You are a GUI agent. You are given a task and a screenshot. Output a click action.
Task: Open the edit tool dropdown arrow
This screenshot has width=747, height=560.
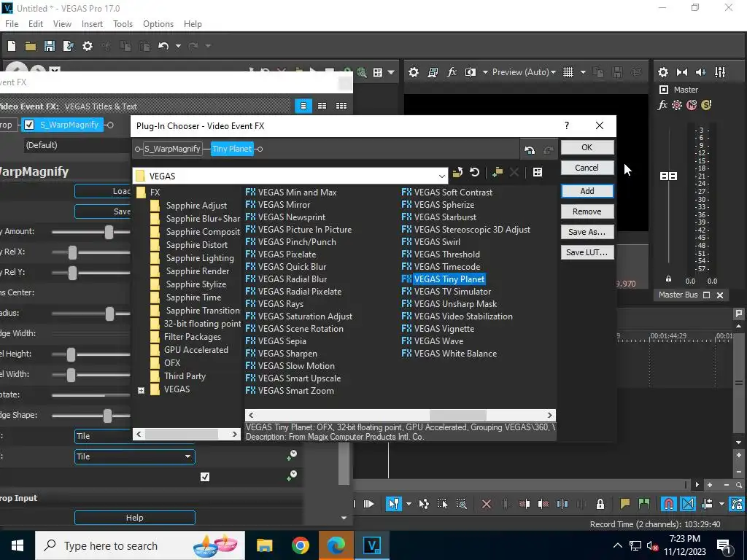409,504
